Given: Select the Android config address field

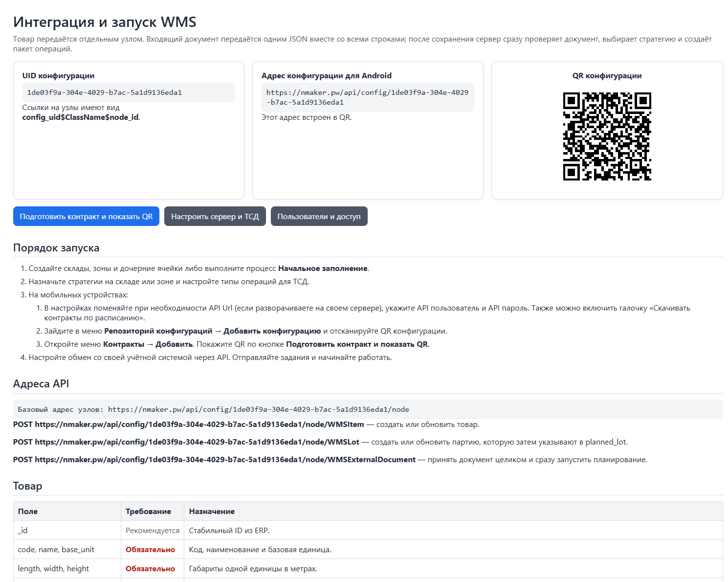Looking at the screenshot, I should [x=368, y=97].
